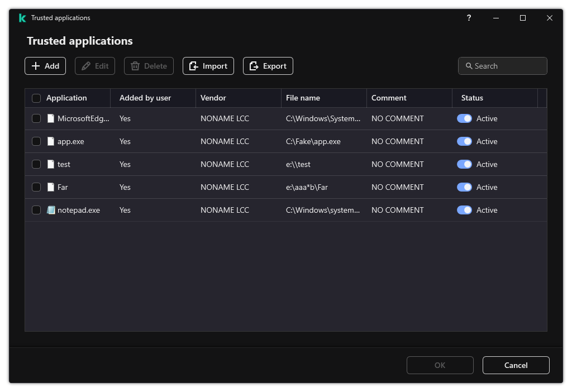Sort the list by the Application column
Screen dimensions: 572x392
click(x=66, y=98)
